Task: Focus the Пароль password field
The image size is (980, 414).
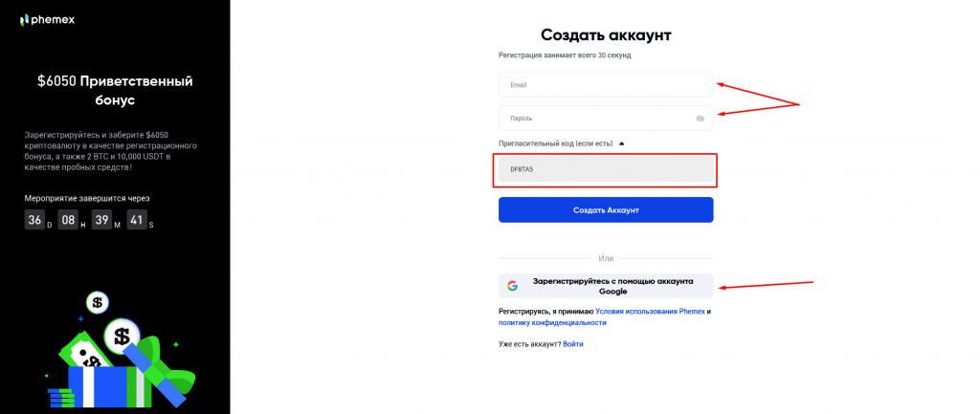Action: [x=593, y=119]
